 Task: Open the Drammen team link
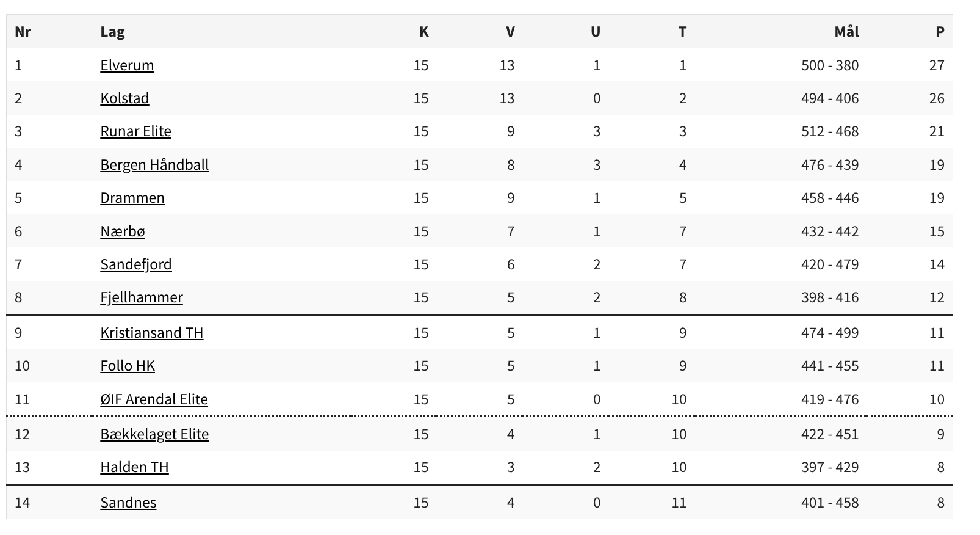(x=132, y=198)
